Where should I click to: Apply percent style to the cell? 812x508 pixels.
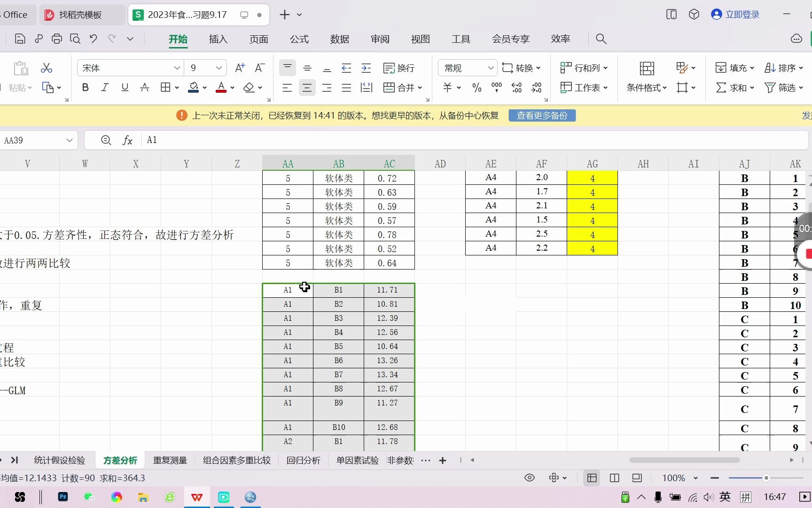(476, 87)
